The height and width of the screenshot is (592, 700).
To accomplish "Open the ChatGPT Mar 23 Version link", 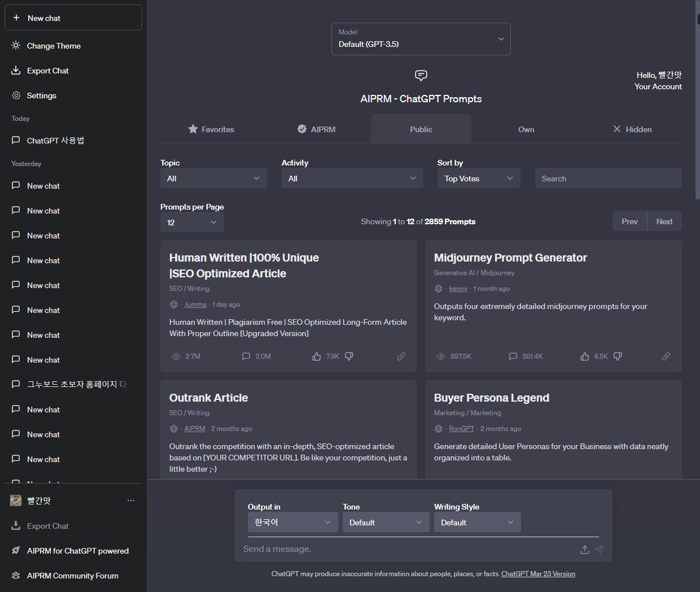I will click(x=538, y=574).
